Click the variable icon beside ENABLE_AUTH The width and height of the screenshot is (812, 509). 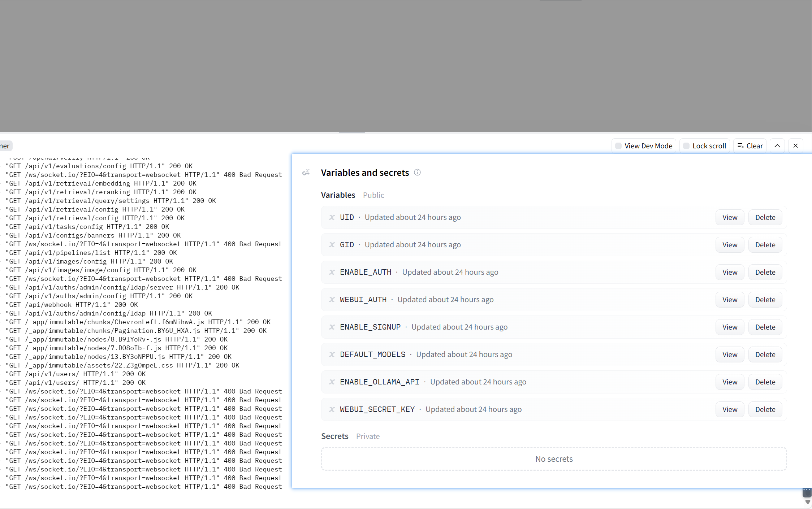point(332,272)
